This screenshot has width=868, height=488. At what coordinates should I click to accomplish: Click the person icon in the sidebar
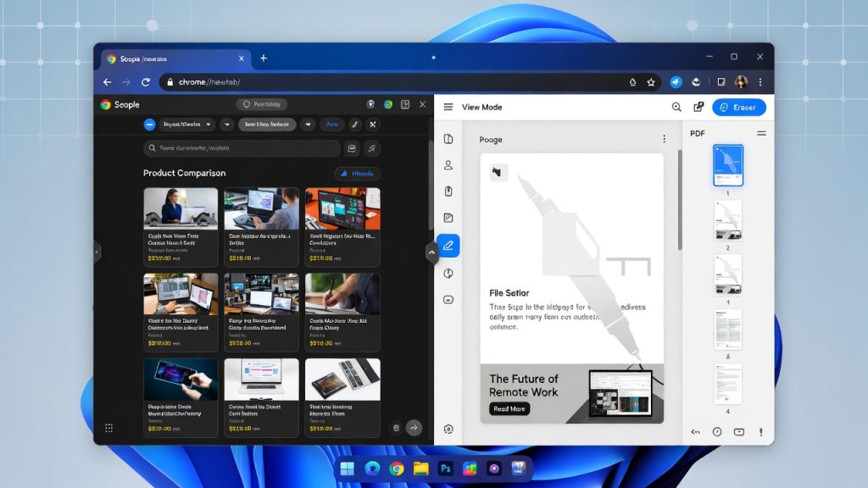(448, 165)
